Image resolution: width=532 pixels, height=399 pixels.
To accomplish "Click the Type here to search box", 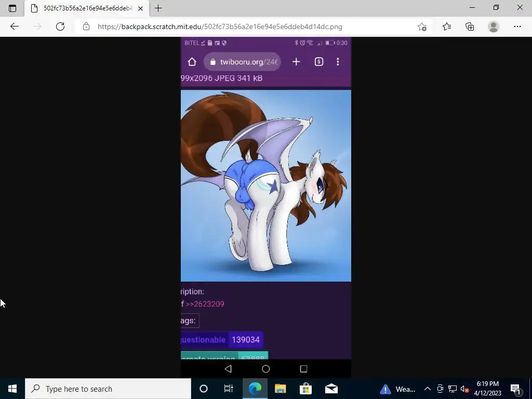I will tap(108, 389).
